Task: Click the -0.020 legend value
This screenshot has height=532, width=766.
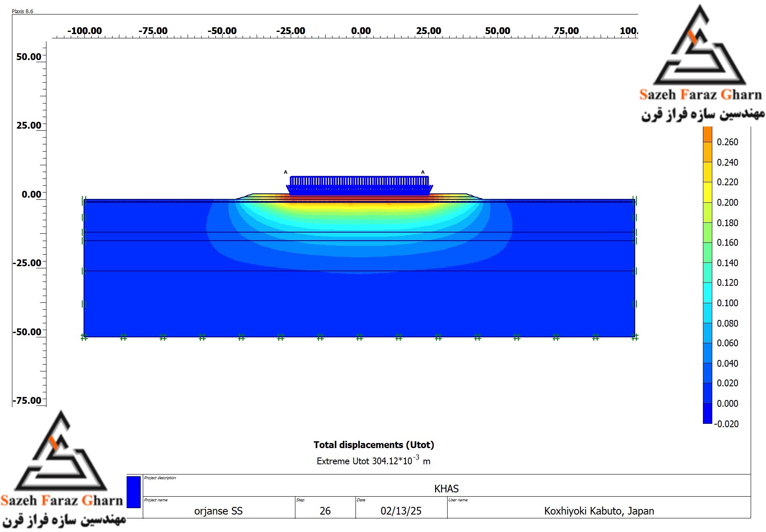Action: click(x=726, y=424)
